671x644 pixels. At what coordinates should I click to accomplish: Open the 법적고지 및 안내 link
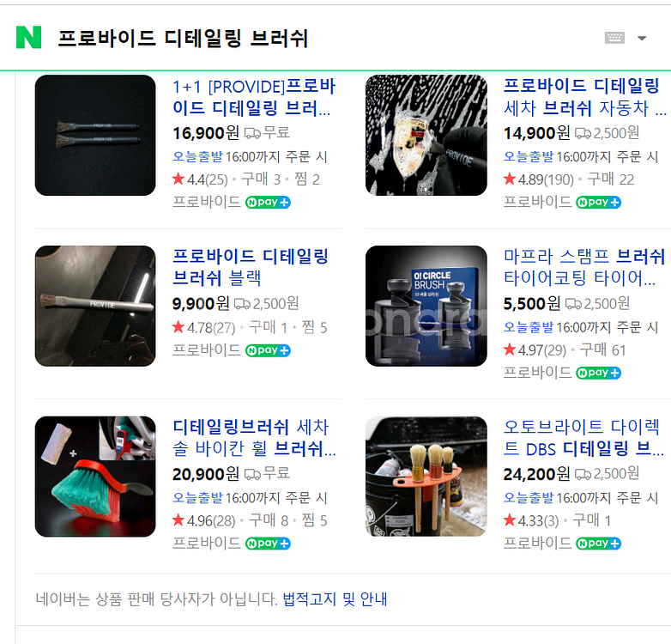[335, 598]
